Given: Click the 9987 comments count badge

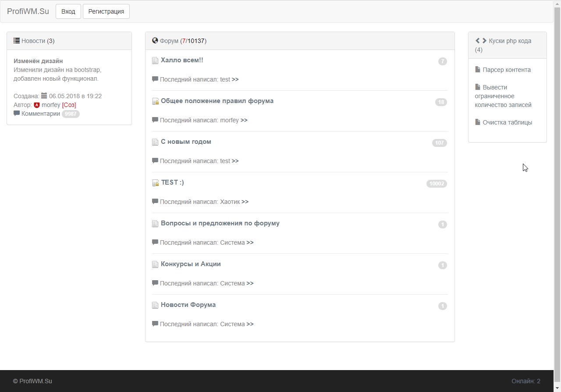Looking at the screenshot, I should [x=71, y=114].
